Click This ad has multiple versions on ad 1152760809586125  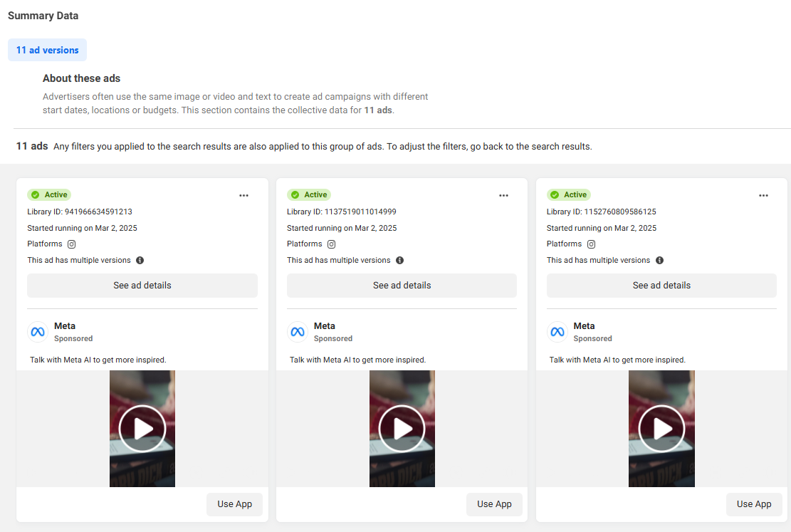(x=598, y=261)
